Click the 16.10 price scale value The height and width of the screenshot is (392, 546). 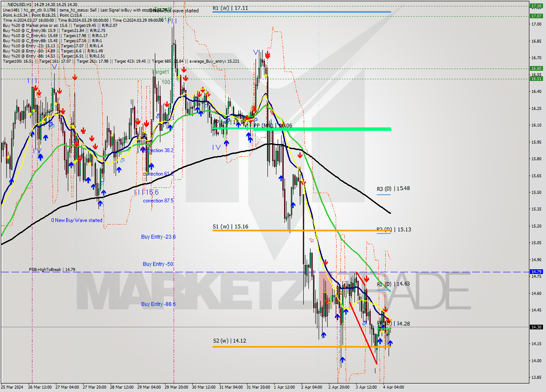point(536,125)
